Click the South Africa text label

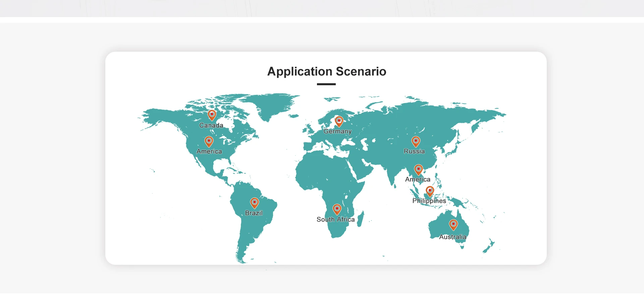[x=335, y=219]
